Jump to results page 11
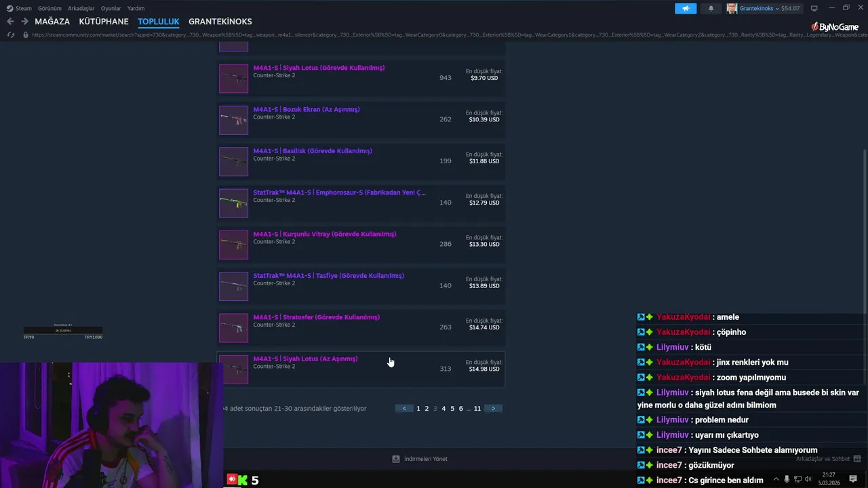 (477, 409)
